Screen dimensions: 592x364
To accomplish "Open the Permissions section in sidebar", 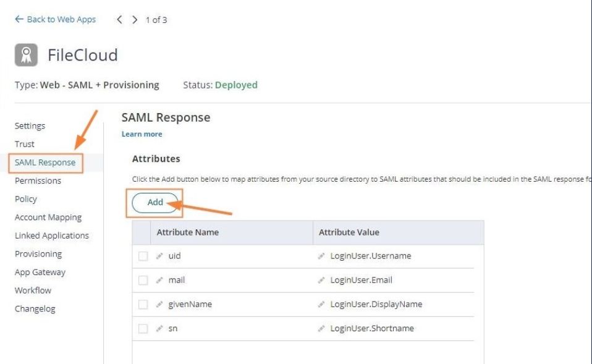I will pos(38,180).
